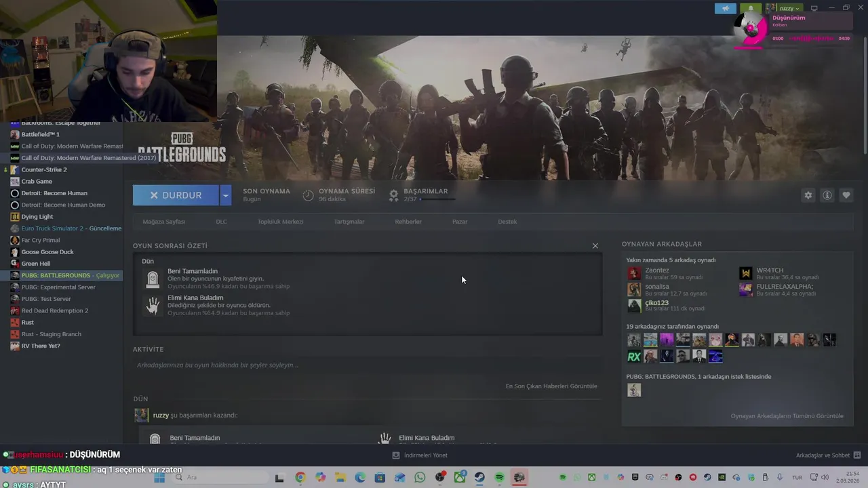Open the Pazar tab
868x488 pixels.
pos(460,222)
